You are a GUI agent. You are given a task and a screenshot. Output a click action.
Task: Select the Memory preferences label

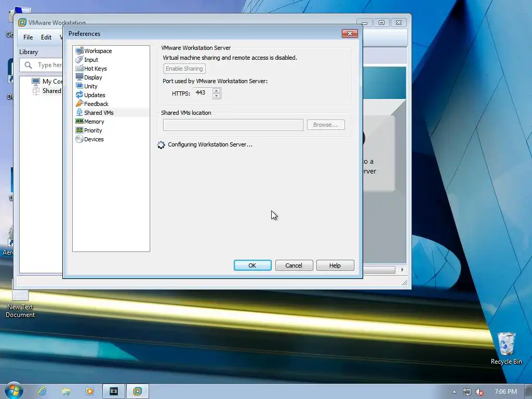94,122
